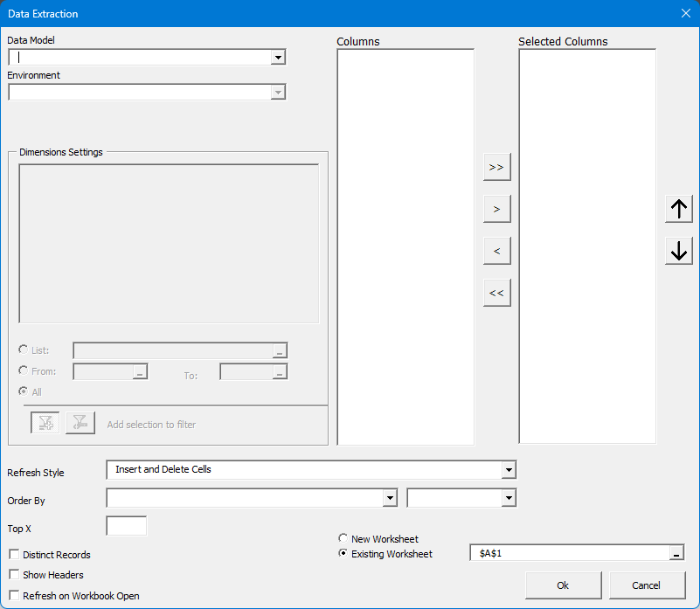
Task: Check Refresh on Workbook Open
Action: [x=14, y=596]
